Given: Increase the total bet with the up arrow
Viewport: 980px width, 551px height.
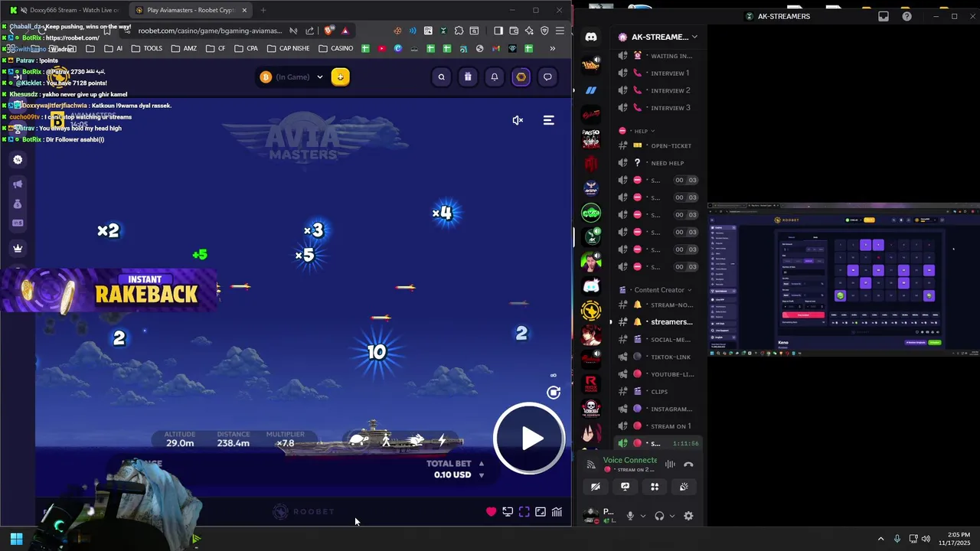Looking at the screenshot, I should [482, 463].
